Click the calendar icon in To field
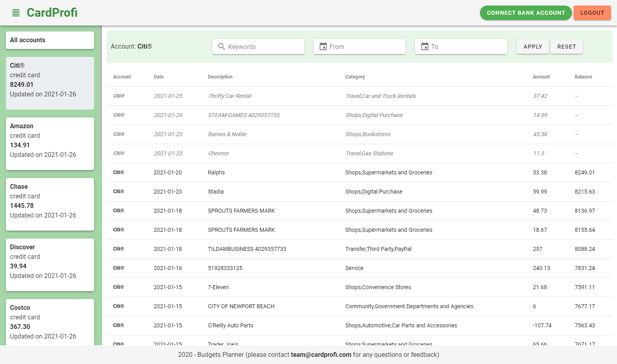Screen dimensions: 617x364 (425, 47)
